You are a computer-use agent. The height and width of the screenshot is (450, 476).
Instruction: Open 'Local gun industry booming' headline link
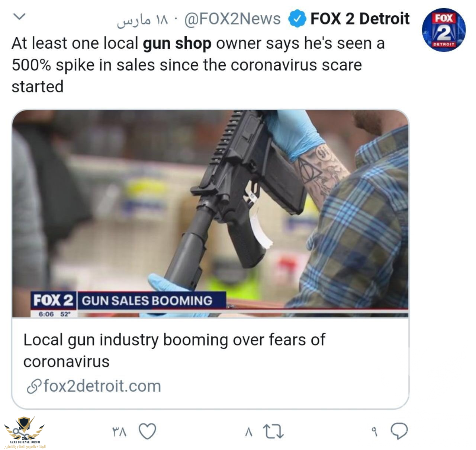coord(174,350)
